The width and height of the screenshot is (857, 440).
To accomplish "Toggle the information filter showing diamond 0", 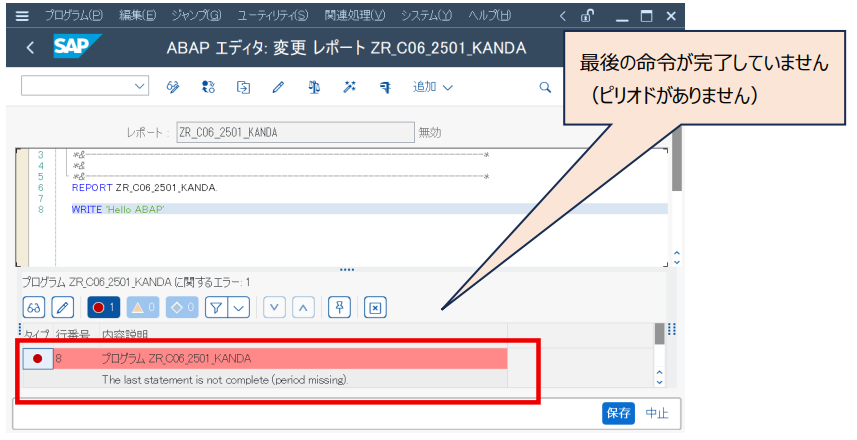I will (182, 307).
